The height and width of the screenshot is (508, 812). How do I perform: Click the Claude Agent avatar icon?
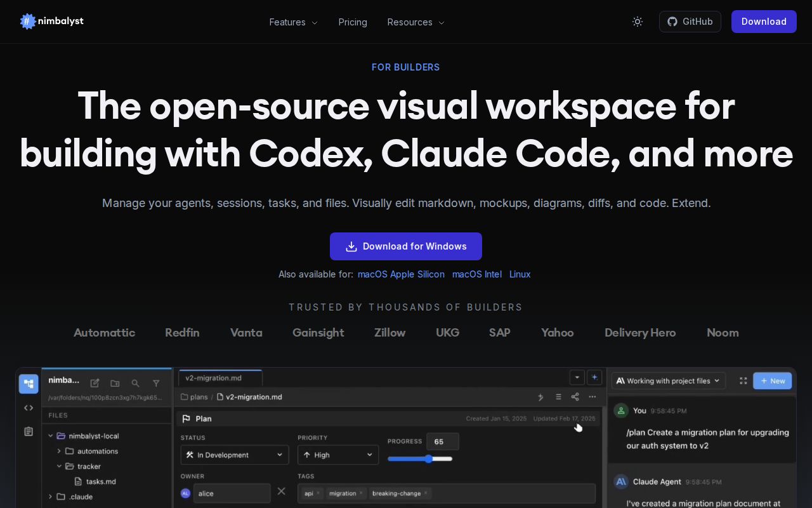621,482
